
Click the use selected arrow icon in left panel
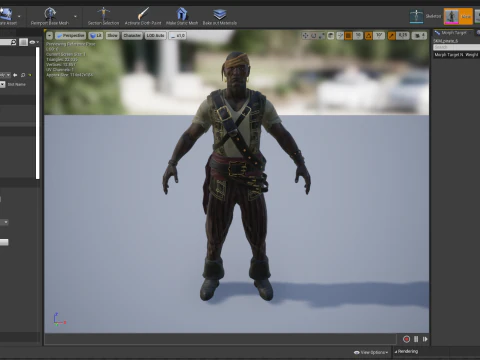point(15,75)
